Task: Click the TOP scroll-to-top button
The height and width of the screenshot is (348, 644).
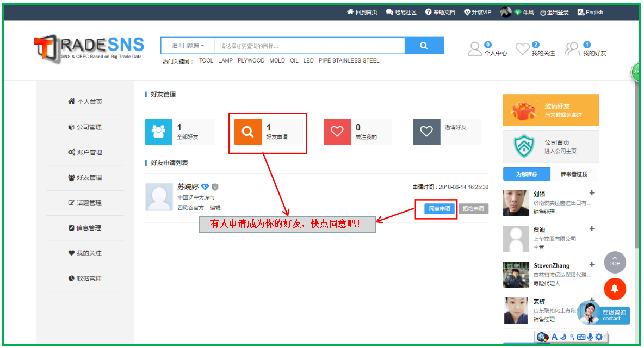Action: coord(615,262)
